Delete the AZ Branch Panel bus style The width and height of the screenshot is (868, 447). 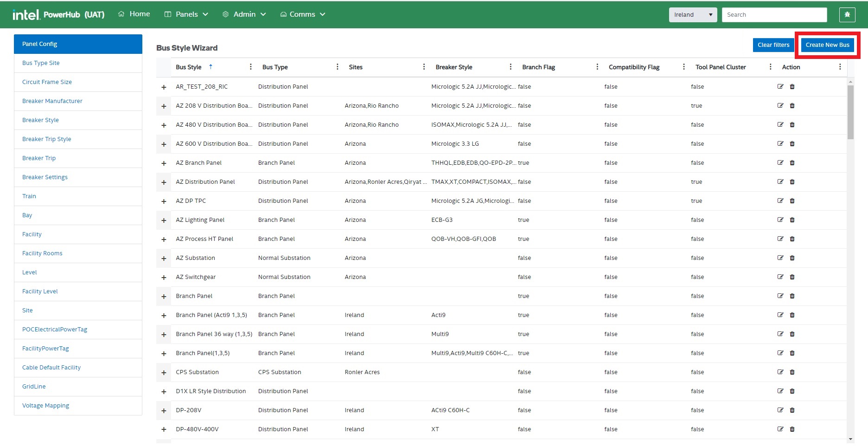coord(792,163)
